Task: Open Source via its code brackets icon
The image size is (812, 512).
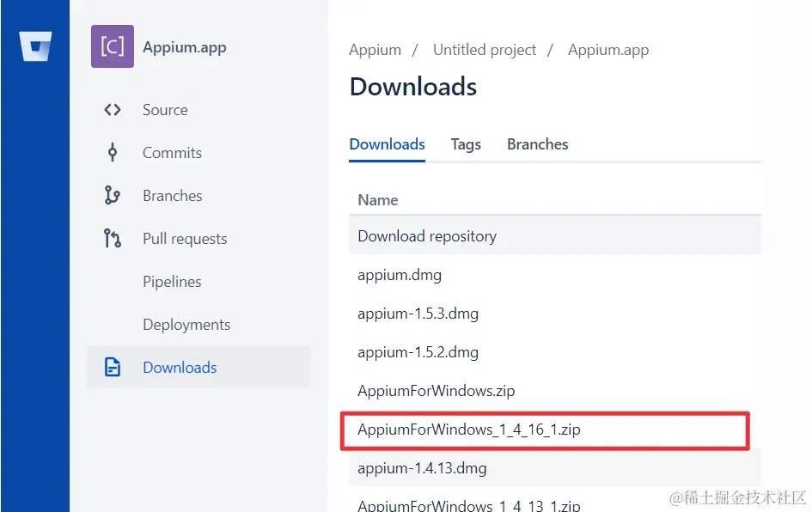Action: point(113,110)
